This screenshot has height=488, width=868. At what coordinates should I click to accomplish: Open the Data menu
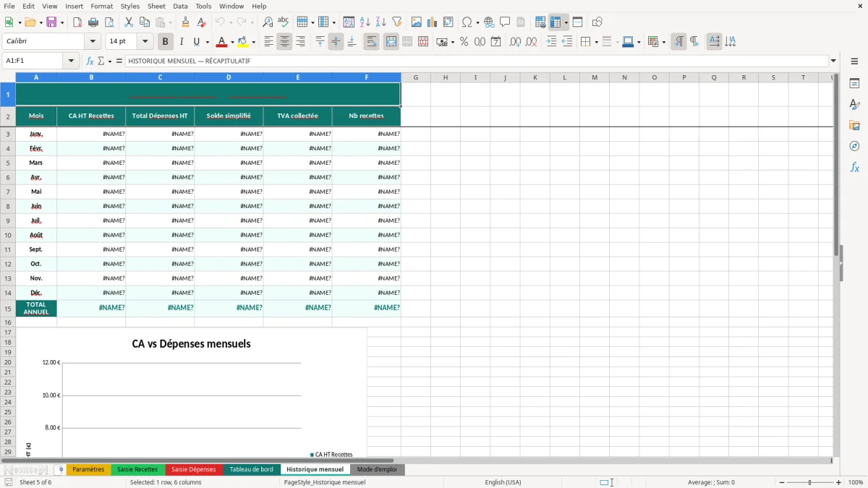pos(180,6)
